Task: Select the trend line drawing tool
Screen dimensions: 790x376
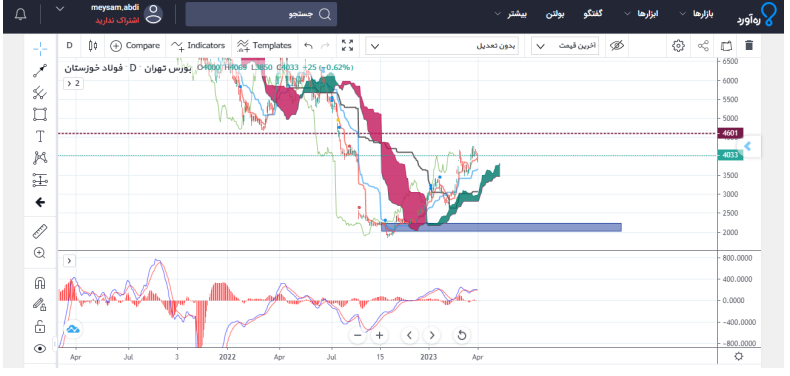Action: click(40, 71)
